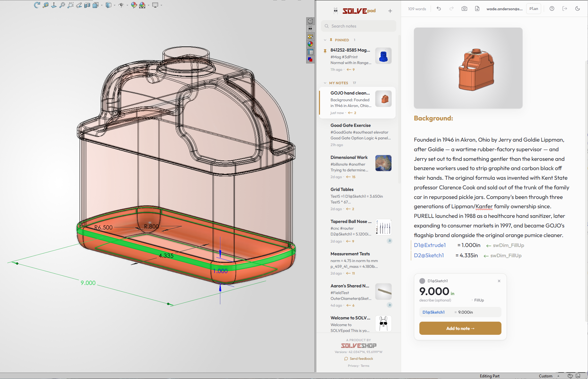This screenshot has height=379, width=588.
Task: Click the Redo arrow in SOLVEpad header
Action: click(x=451, y=9)
